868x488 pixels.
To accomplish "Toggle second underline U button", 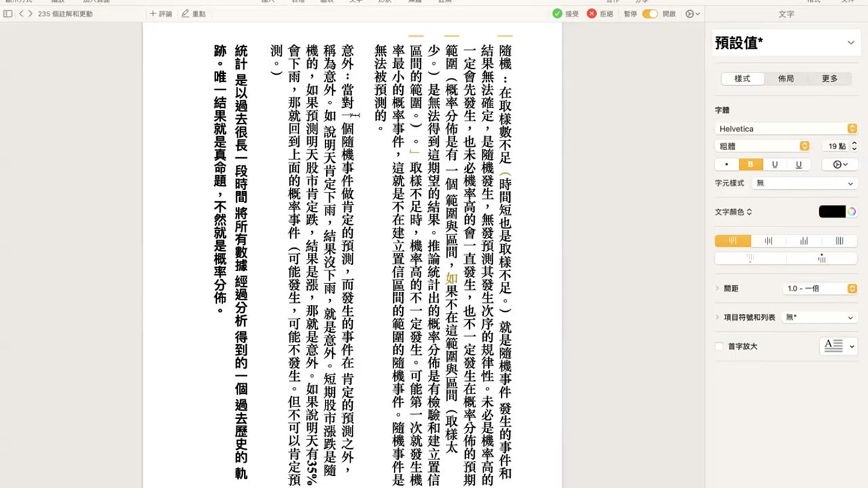I will 798,165.
